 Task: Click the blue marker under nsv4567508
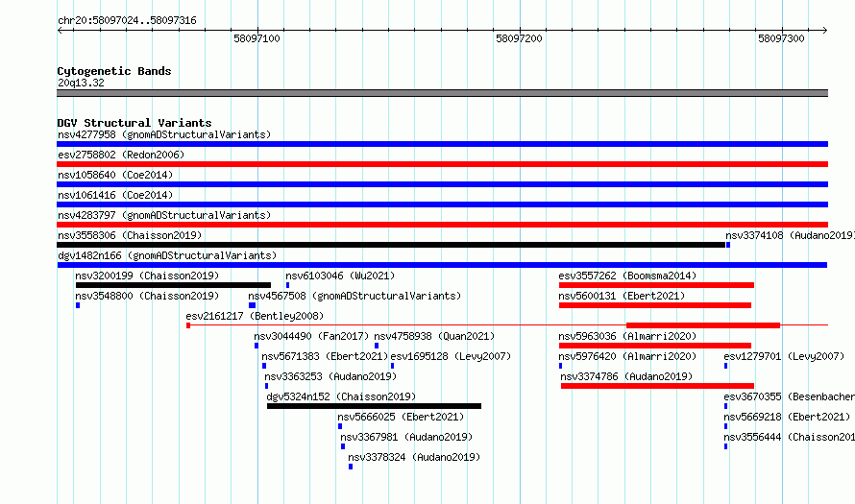(252, 305)
